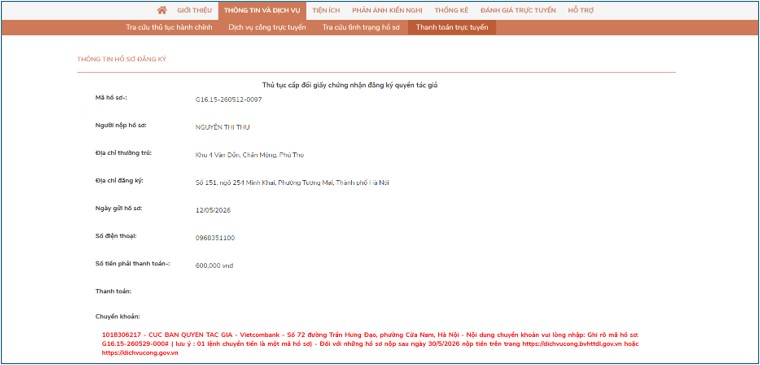
Task: Click the Số điện thoại label
Action: tap(117, 236)
